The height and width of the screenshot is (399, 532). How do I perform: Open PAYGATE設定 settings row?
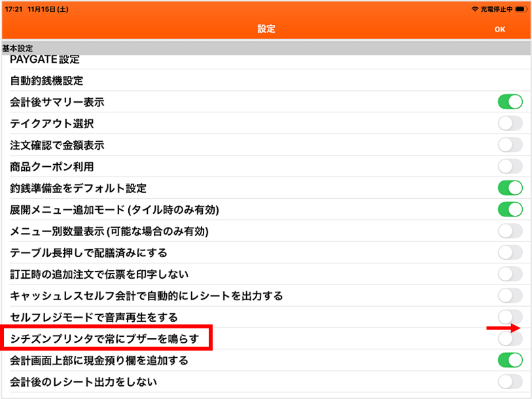[x=44, y=60]
